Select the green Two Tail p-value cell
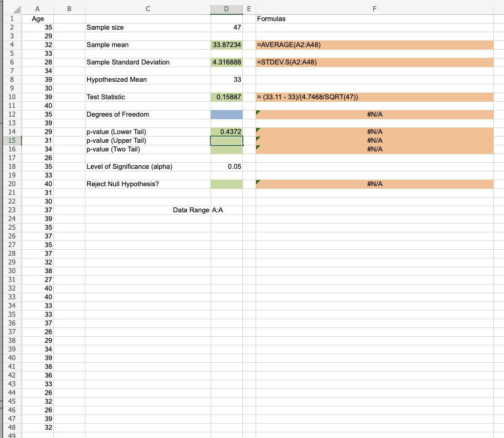This screenshot has width=504, height=438. click(226, 149)
